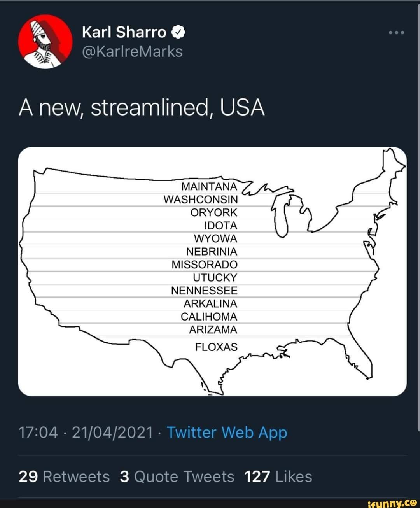
Task: Click the CALIHOMA label on the map
Action: (209, 317)
